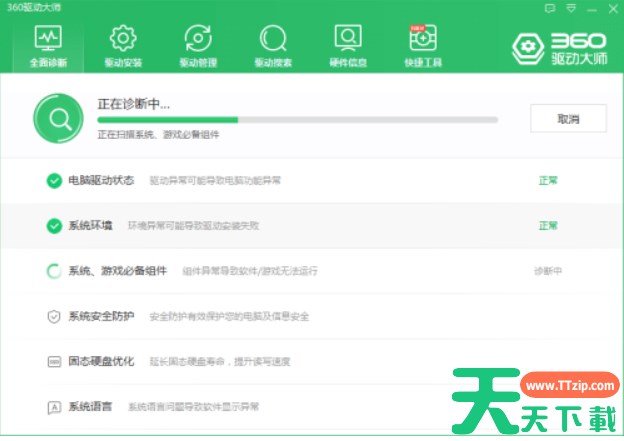Click the 360驱动大师 logo
This screenshot has height=441, width=624.
click(561, 47)
